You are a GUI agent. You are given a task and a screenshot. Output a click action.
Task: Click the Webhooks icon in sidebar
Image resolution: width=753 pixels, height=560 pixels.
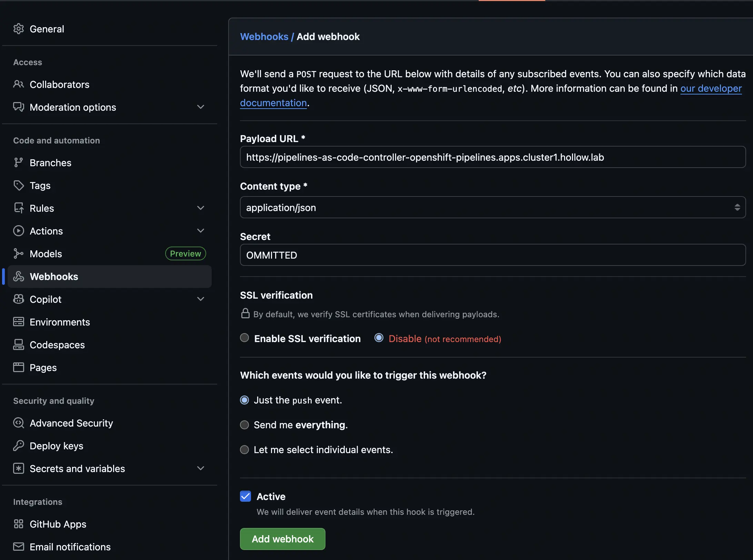click(x=19, y=276)
